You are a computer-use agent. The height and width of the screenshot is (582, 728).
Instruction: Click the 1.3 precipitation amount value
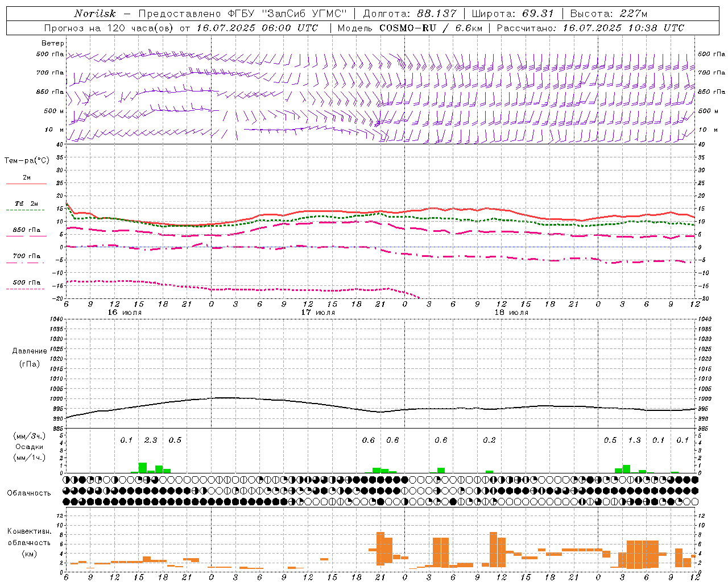[x=634, y=440]
